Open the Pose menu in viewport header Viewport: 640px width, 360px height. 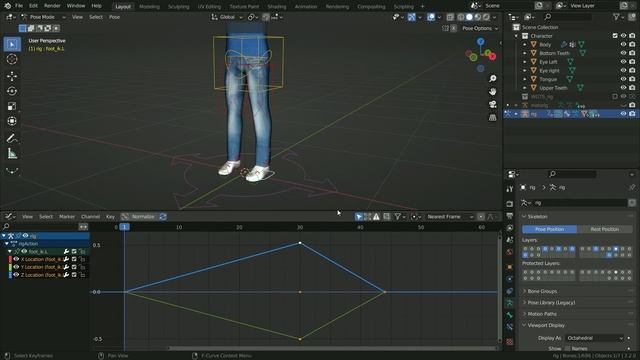point(114,17)
